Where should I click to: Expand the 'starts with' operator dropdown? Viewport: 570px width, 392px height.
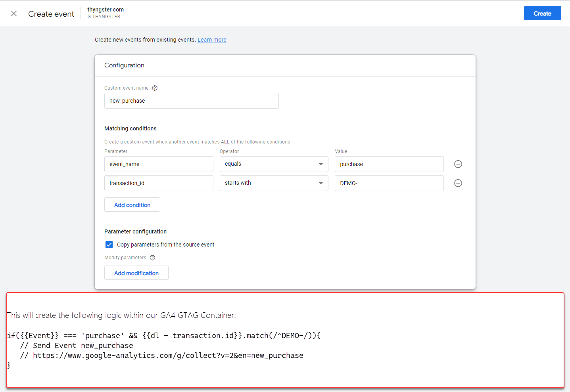point(274,183)
